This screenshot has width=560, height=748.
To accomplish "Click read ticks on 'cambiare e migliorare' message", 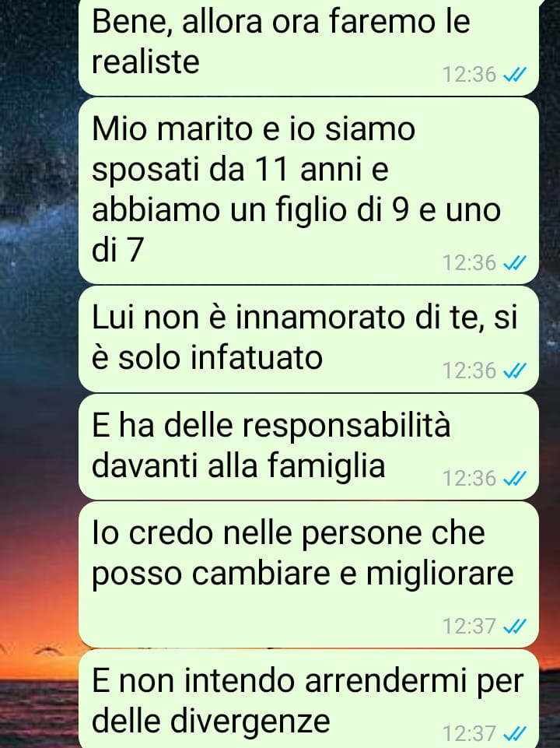I will click(x=515, y=627).
